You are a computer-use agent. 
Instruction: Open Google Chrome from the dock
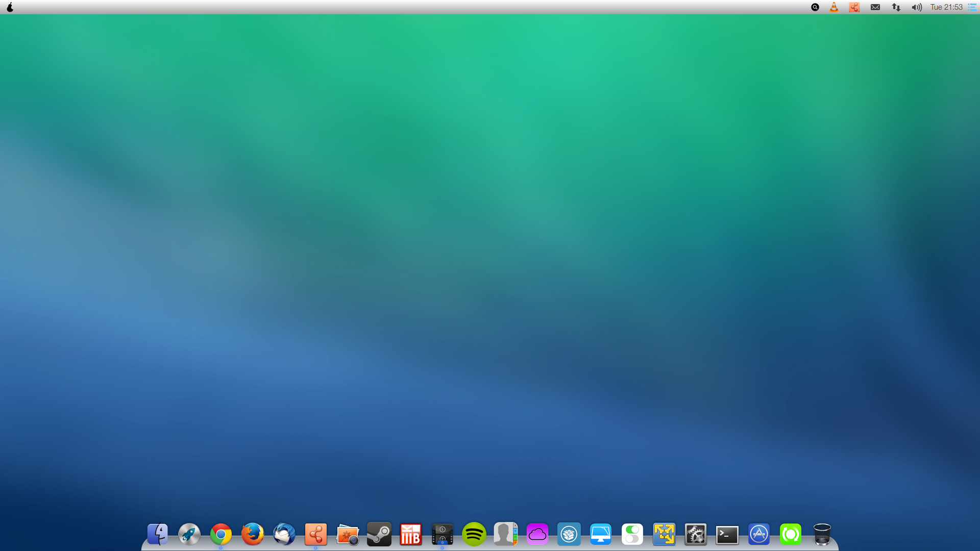[220, 534]
